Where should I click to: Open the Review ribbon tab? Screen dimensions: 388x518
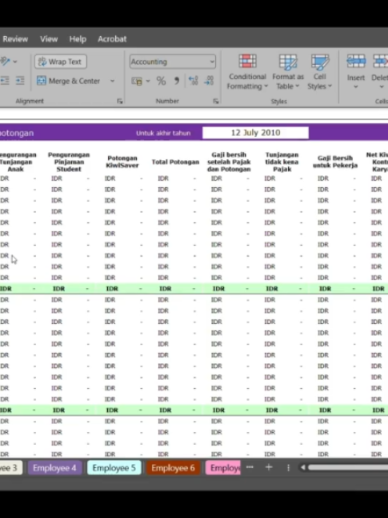click(15, 39)
